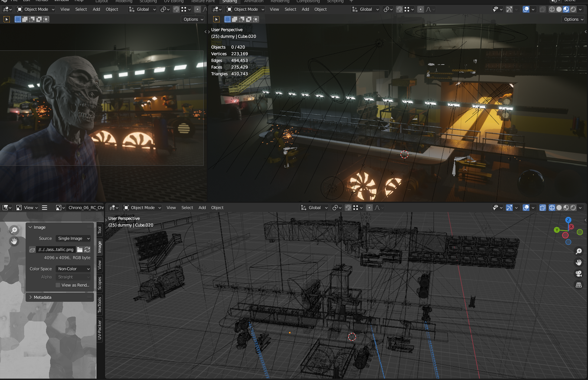Click the Options button in the top-right viewport

(x=574, y=19)
